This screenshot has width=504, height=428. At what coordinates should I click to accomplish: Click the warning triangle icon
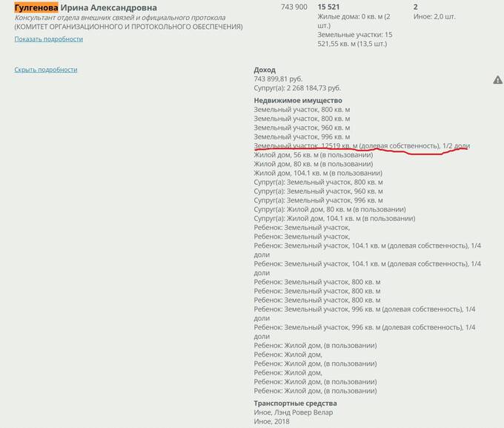click(x=497, y=79)
